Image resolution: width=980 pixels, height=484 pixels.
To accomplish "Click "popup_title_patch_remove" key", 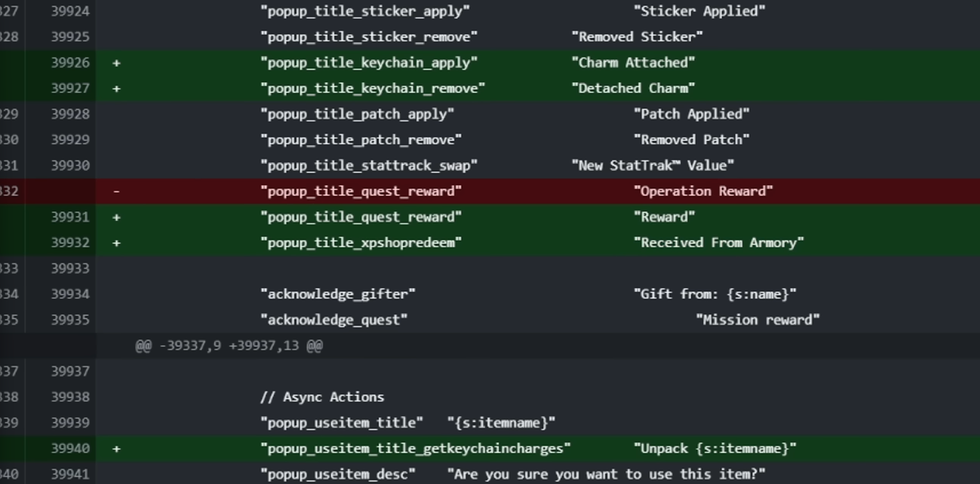I will point(361,139).
